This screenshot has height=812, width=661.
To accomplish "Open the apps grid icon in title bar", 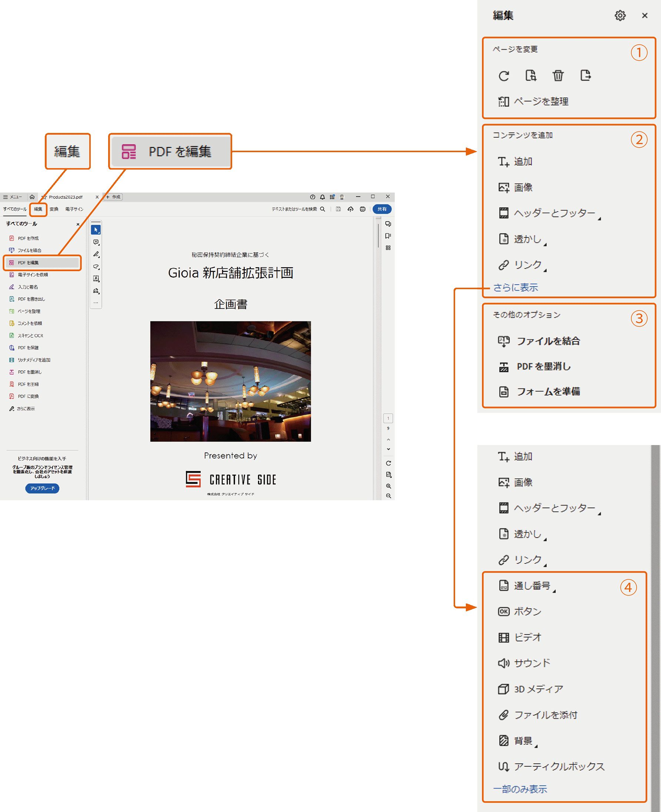I will coord(333,197).
